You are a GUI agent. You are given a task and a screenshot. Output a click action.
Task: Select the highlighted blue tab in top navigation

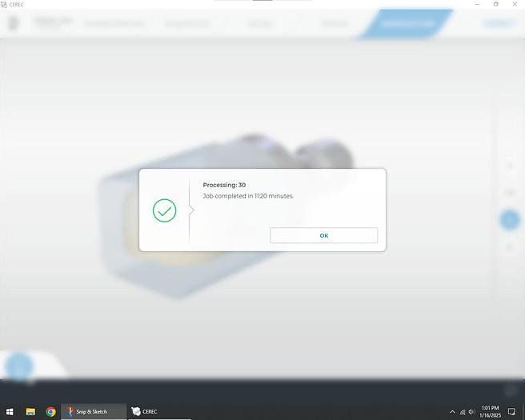(x=408, y=23)
